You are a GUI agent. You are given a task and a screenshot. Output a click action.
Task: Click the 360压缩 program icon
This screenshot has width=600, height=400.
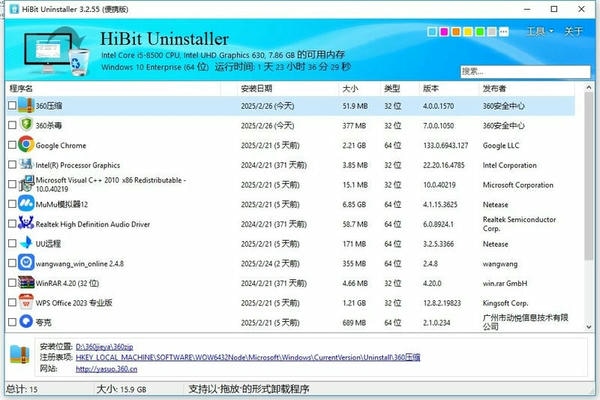(26, 105)
